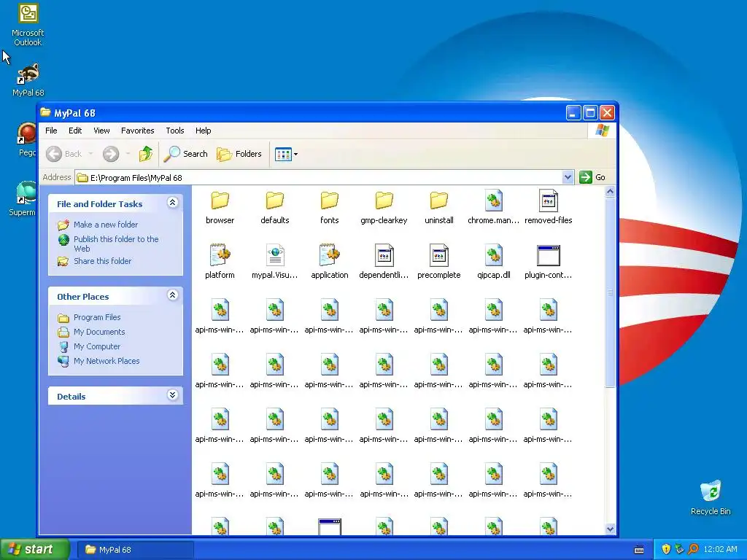Select the mypal.Visu... file icon
Viewport: 747px width, 560px height.
275,255
